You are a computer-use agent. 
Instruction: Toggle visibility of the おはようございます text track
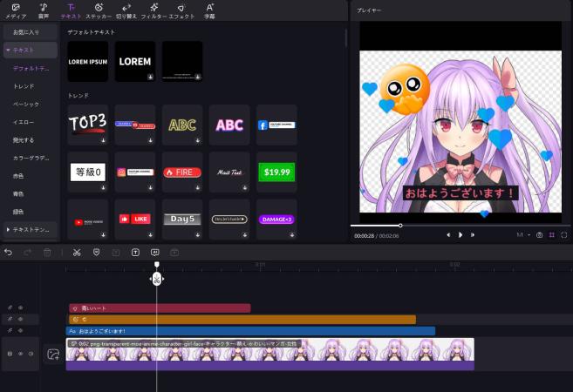[21, 331]
